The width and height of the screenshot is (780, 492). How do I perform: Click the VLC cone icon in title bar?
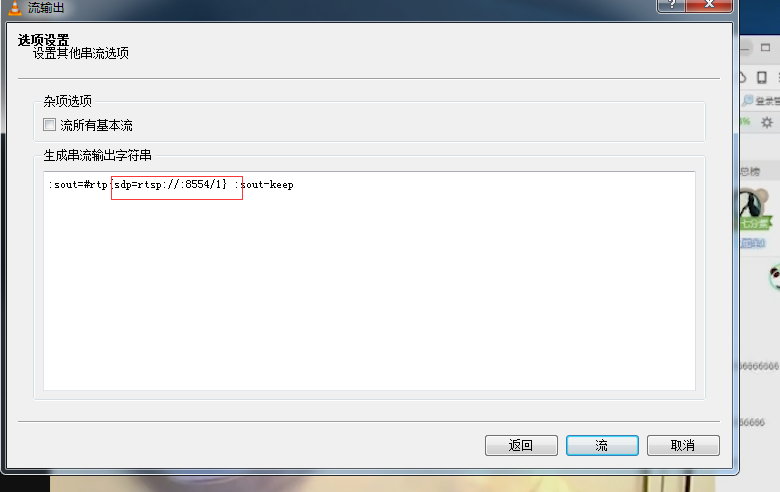point(15,7)
